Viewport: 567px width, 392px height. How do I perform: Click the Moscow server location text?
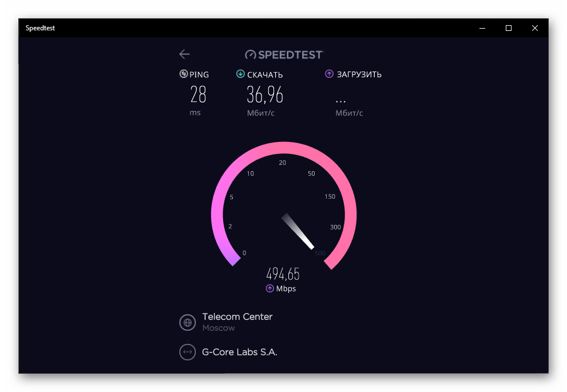click(219, 328)
